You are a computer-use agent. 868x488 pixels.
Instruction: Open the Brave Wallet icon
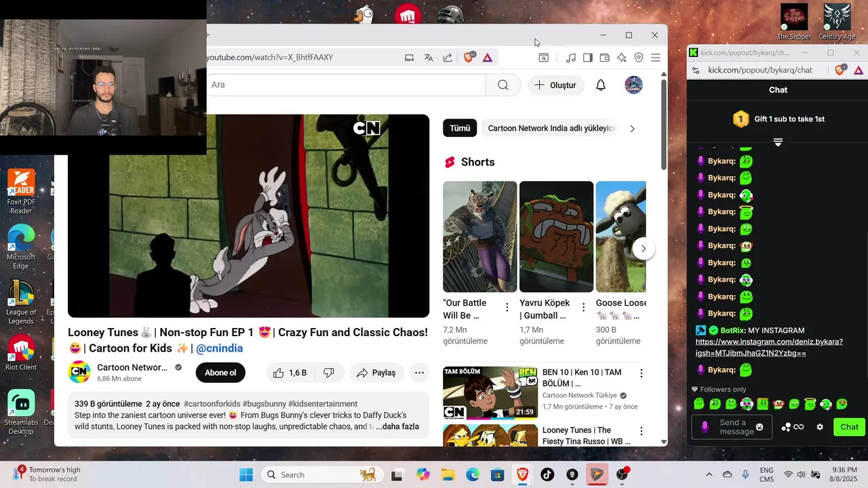coord(605,58)
